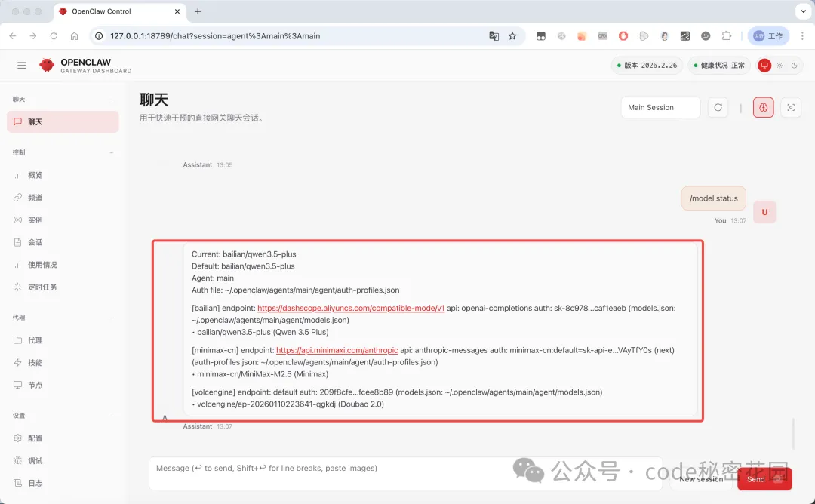Image resolution: width=815 pixels, height=504 pixels.
Task: Open 节点 nodes in sidebar
Action: pos(63,385)
